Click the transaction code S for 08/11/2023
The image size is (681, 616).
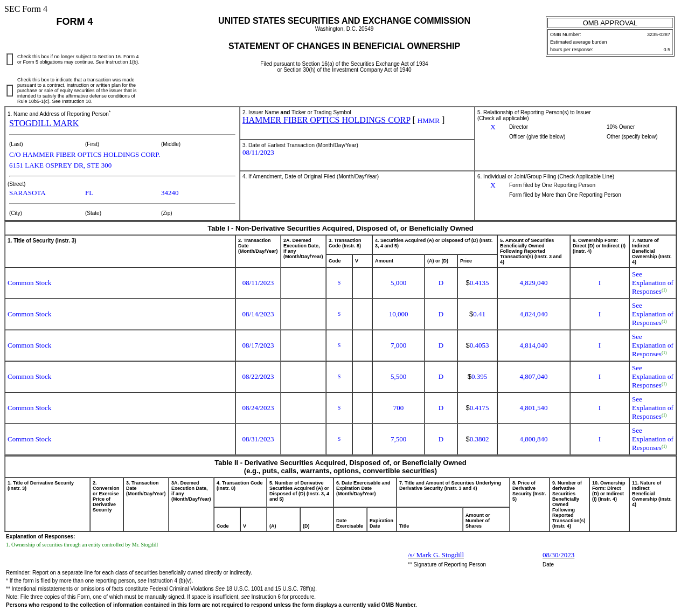[x=339, y=282]
